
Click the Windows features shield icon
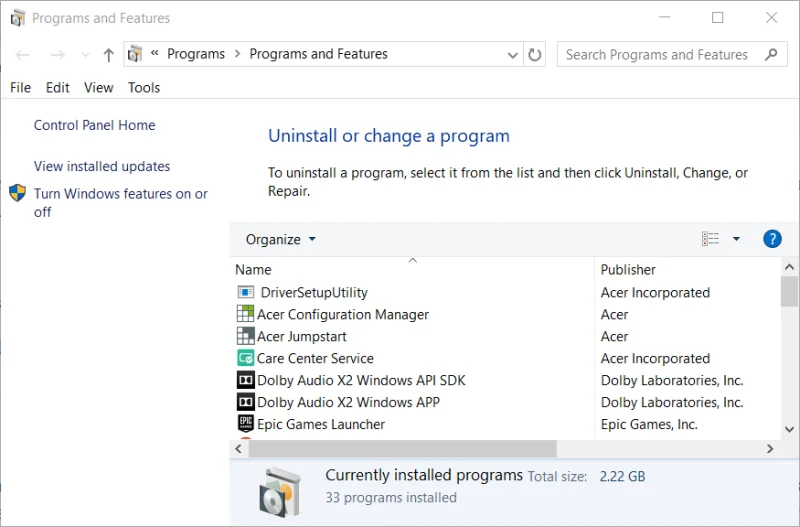(x=17, y=193)
